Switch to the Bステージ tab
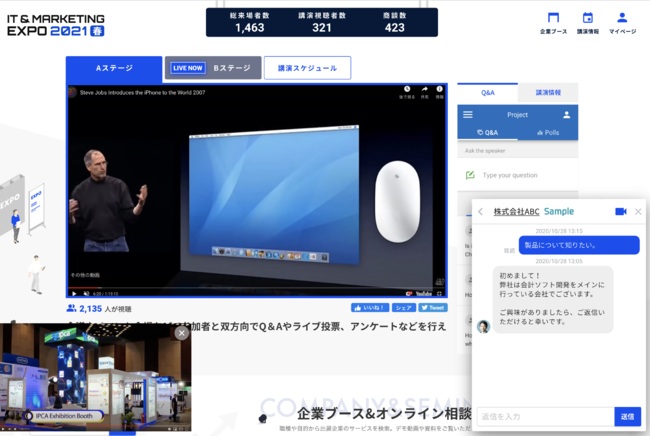Viewport: 650px width, 436px height. tap(213, 68)
